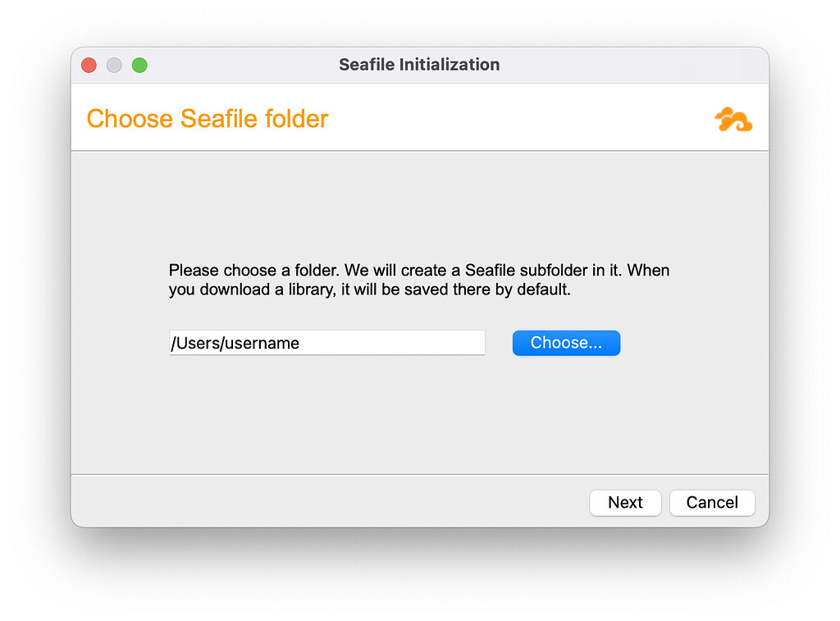Image resolution: width=840 pixels, height=621 pixels.
Task: Click the Choose... button to browse folders
Action: click(566, 342)
